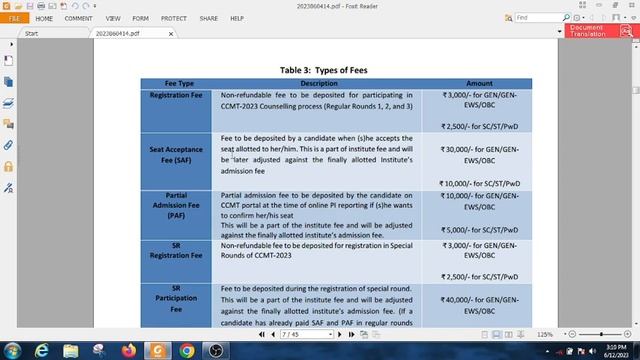Go to next page arrow
Viewport: 640px width, 360px height.
(x=340, y=335)
